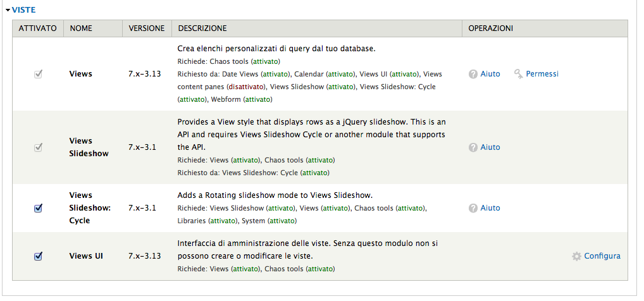Click the Views Slideshow module name
The image size is (644, 301).
[x=89, y=147]
